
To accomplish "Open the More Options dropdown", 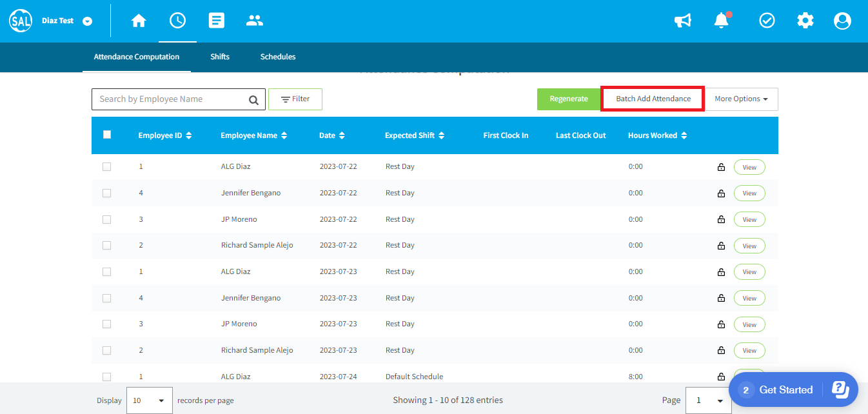I will pyautogui.click(x=741, y=99).
